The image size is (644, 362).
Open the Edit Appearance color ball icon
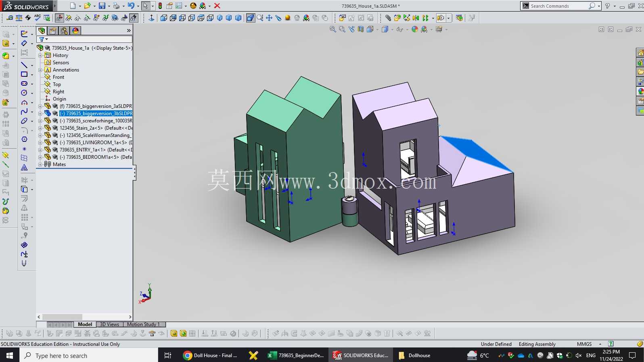(415, 29)
